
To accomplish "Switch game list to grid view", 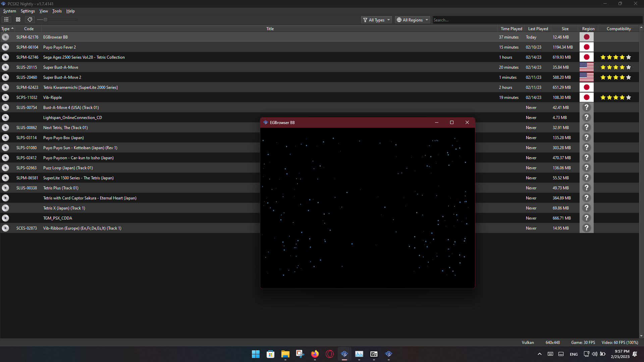I will 18,19.
